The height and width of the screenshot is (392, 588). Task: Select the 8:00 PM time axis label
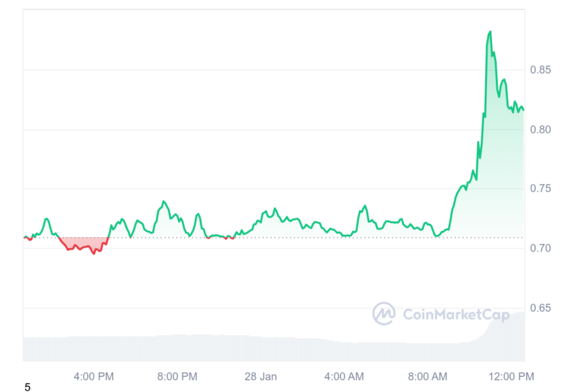[177, 376]
